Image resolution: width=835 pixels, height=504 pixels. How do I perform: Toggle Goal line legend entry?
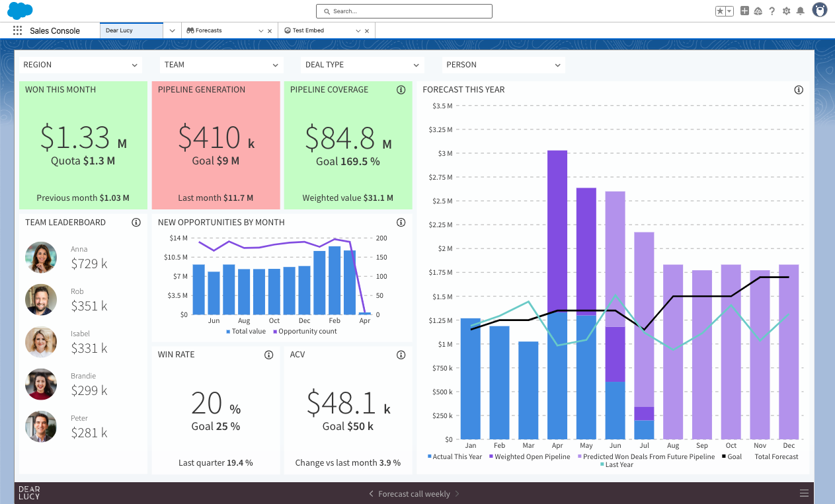[732, 457]
